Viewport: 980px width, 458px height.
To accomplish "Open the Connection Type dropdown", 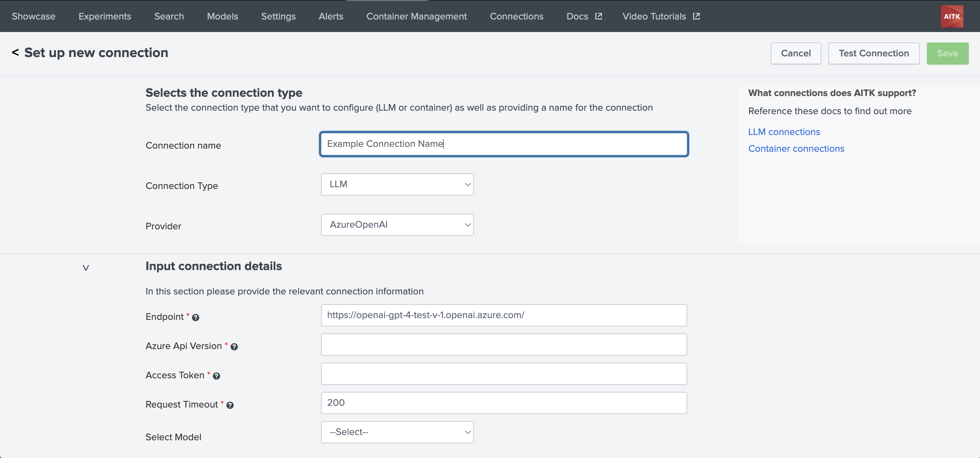I will pos(397,184).
